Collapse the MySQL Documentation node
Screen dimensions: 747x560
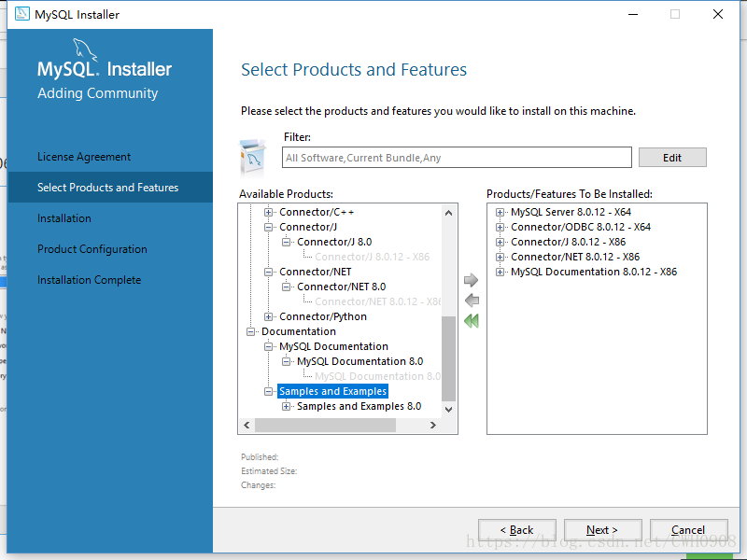coord(268,346)
